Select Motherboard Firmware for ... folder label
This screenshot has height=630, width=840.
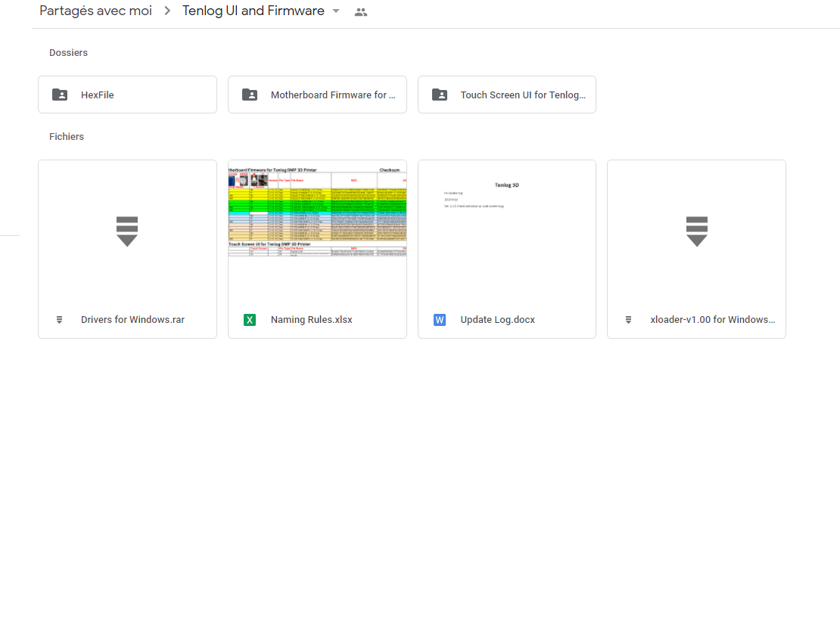click(x=333, y=95)
